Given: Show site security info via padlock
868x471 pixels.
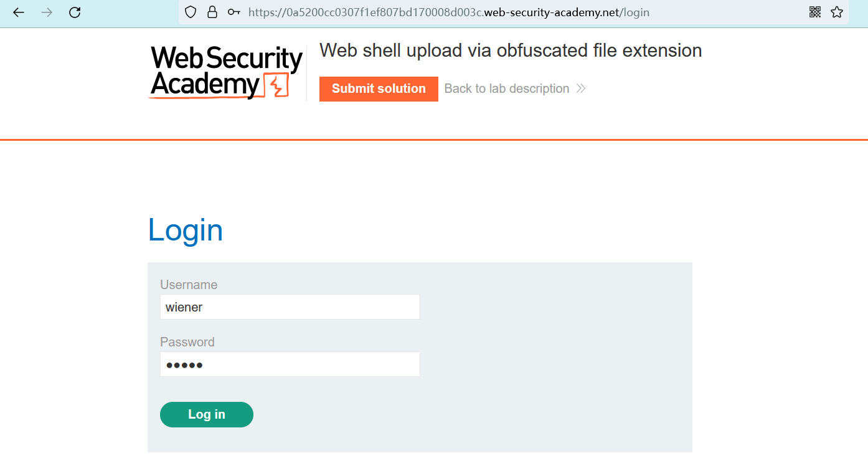Looking at the screenshot, I should pyautogui.click(x=212, y=12).
